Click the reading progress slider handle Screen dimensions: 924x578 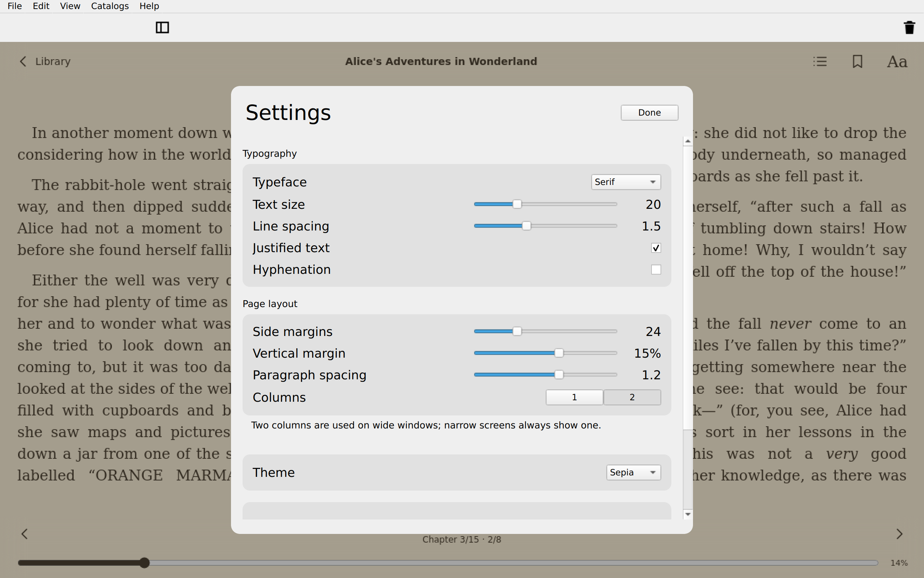(x=144, y=563)
